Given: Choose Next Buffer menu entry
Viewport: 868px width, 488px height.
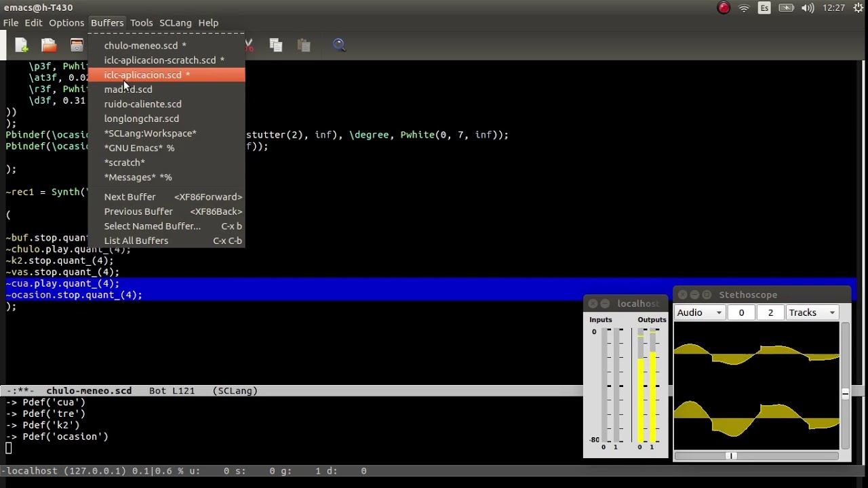Looking at the screenshot, I should point(166,197).
